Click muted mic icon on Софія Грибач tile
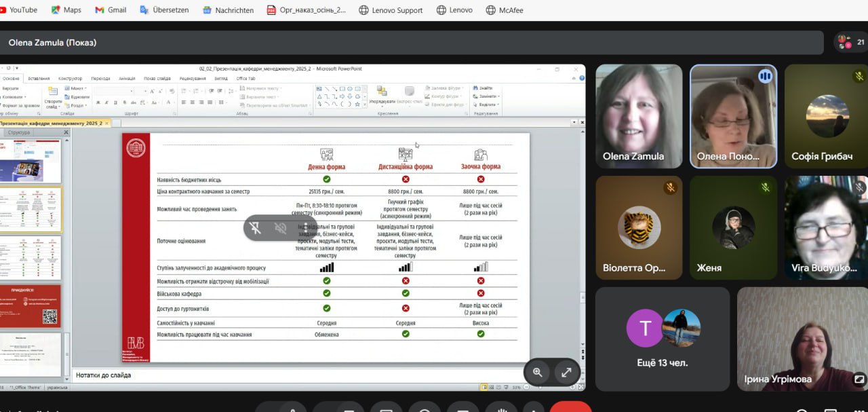The image size is (868, 412). click(859, 76)
